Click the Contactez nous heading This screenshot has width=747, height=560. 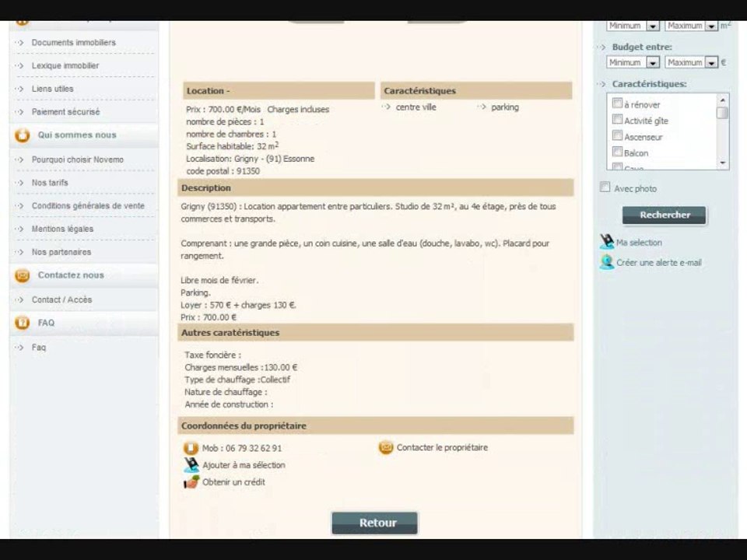(71, 275)
